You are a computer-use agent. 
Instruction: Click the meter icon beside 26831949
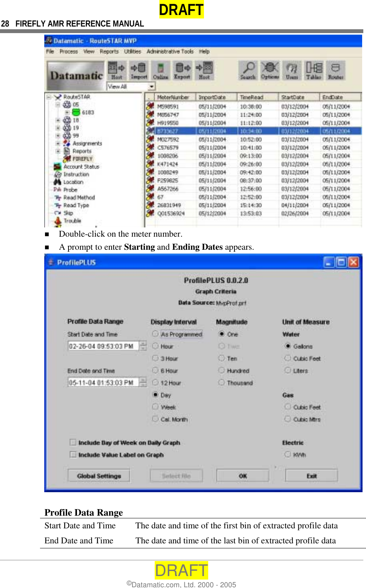tap(150, 205)
